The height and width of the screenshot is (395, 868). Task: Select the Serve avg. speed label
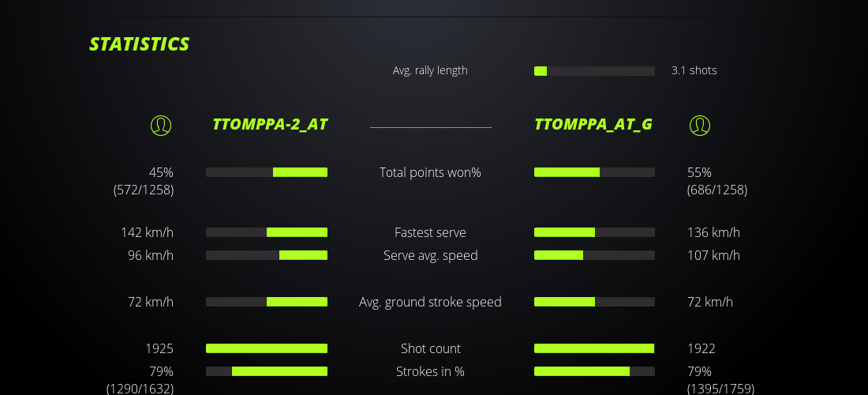(x=430, y=255)
